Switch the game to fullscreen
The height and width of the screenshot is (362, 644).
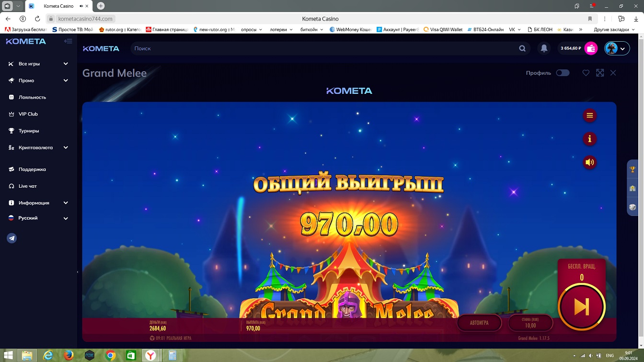click(x=600, y=73)
